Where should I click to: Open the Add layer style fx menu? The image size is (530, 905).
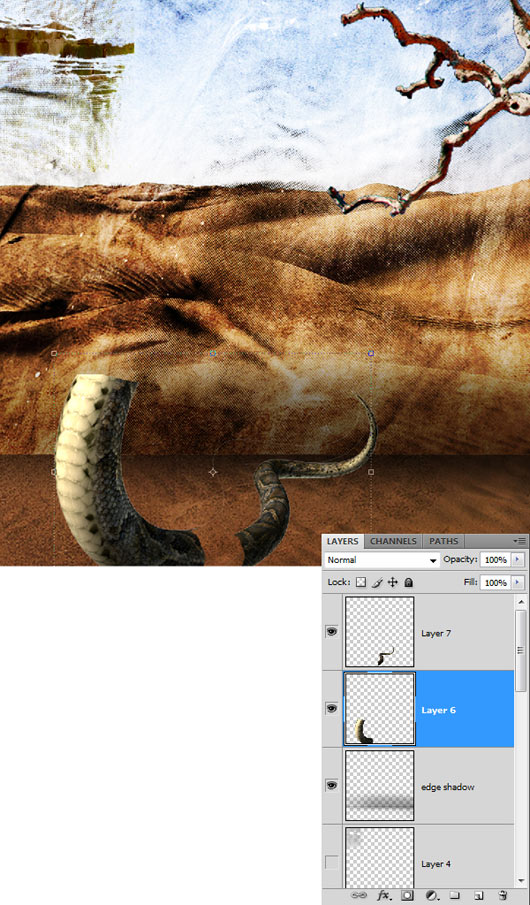pyautogui.click(x=386, y=896)
